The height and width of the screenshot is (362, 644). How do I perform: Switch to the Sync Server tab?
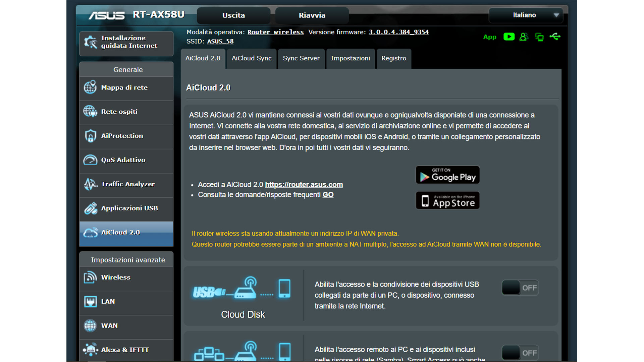[301, 58]
